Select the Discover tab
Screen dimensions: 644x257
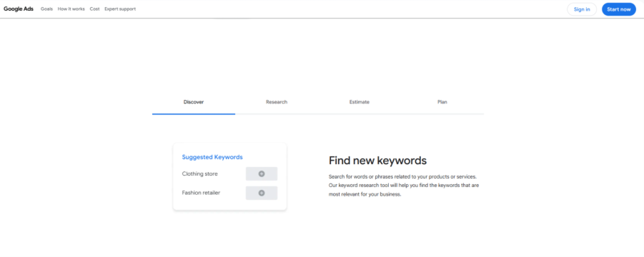pos(194,102)
